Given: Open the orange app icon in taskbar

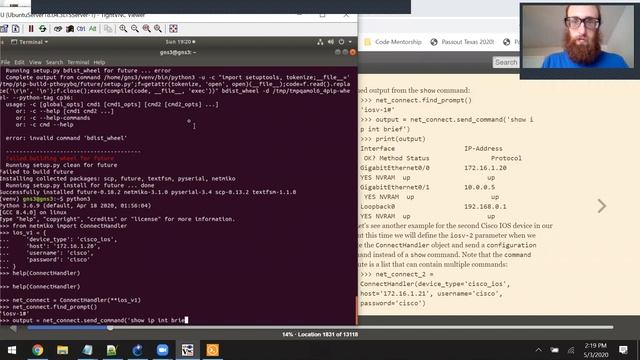Looking at the screenshot, I should pyautogui.click(x=212, y=350).
